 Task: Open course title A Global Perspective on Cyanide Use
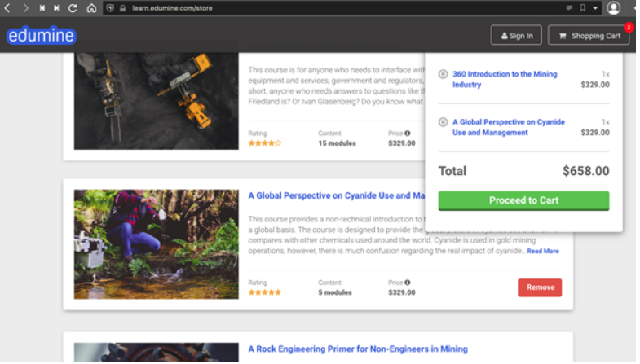(337, 195)
